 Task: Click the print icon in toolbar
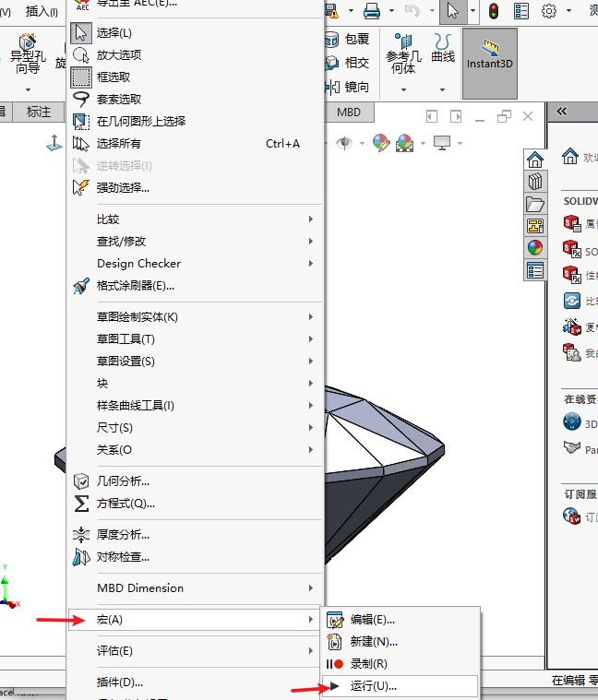tap(372, 11)
